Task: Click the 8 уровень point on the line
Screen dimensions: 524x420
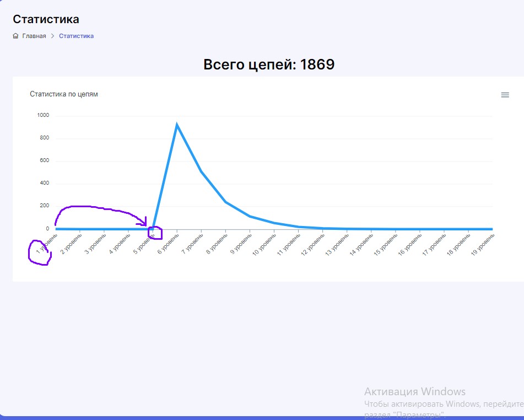Action: (x=225, y=202)
